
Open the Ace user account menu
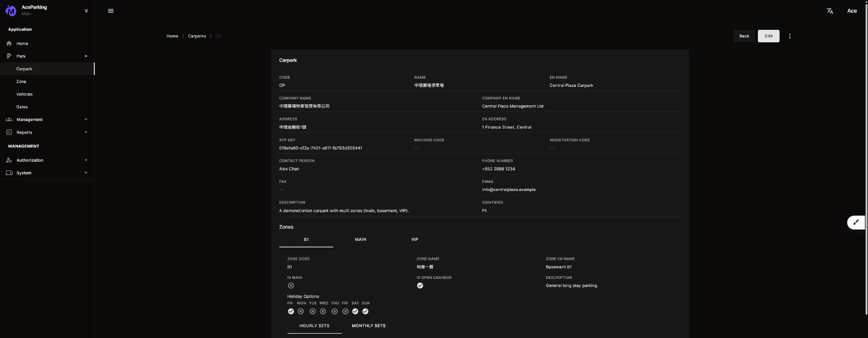(x=852, y=11)
